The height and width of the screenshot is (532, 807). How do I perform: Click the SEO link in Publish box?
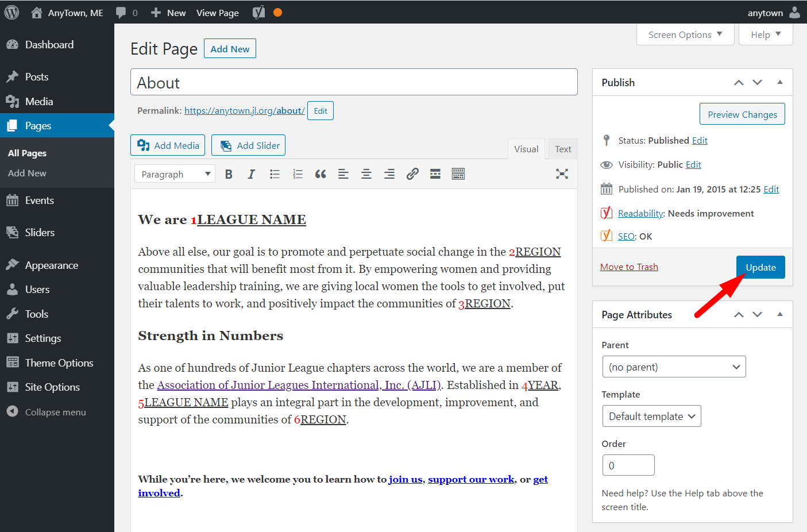(x=626, y=236)
